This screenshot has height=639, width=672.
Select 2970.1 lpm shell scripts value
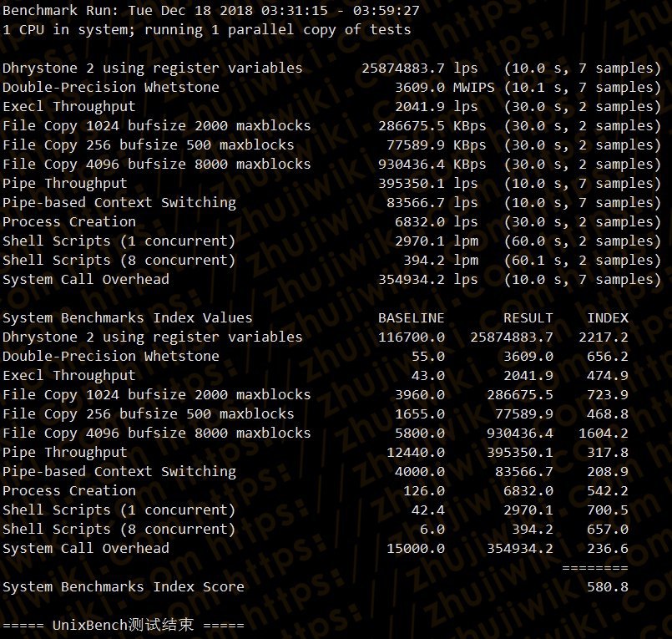(x=437, y=241)
